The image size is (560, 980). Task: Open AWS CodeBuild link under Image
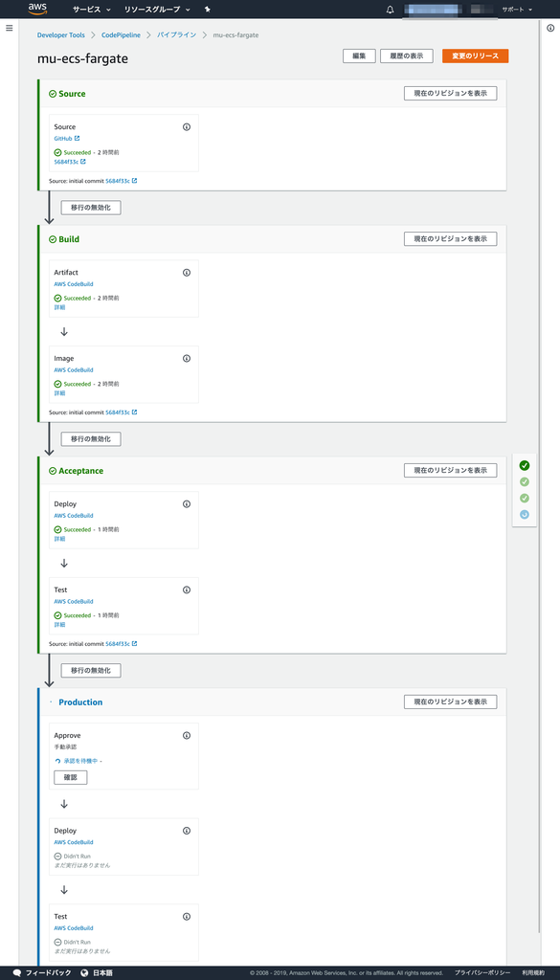click(x=74, y=370)
